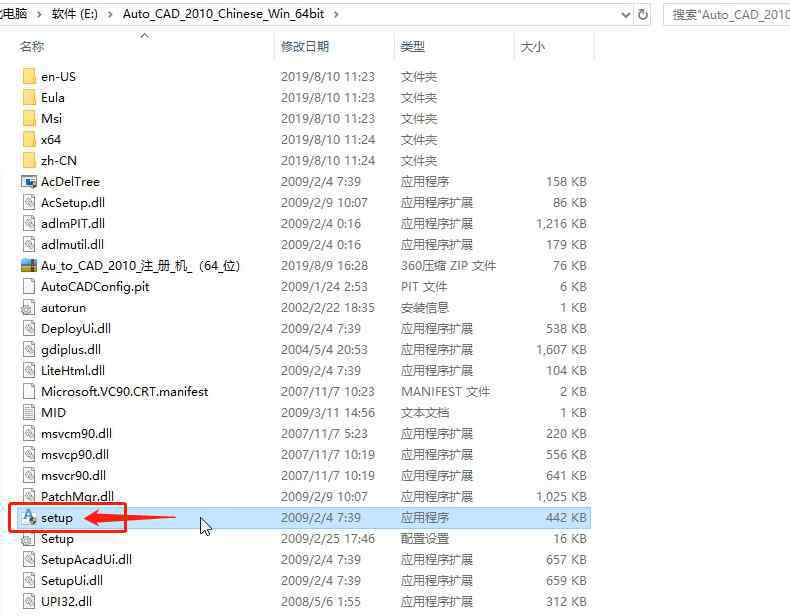Screen dimensions: 790x616
Task: Select the en-US folder icon
Action: point(29,77)
